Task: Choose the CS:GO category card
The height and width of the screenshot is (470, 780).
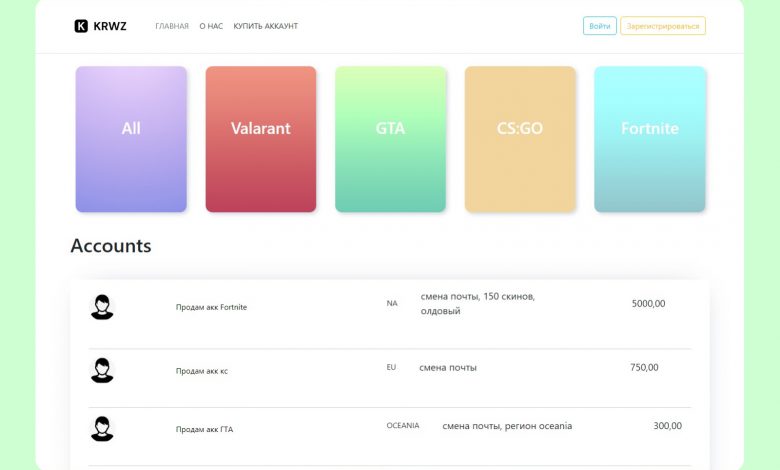Action: click(x=520, y=139)
